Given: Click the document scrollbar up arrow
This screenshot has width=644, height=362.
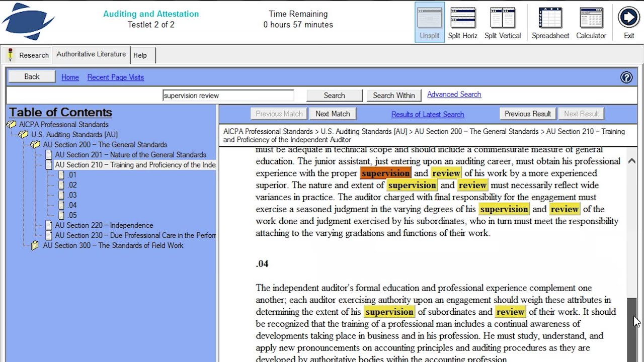Looking at the screenshot, I should coord(631,161).
